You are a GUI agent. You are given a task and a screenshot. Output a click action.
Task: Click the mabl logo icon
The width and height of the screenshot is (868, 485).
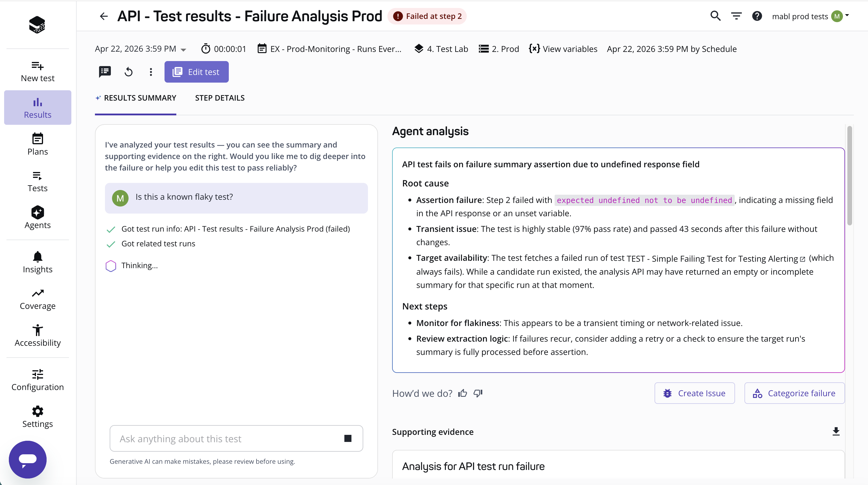coord(37,24)
